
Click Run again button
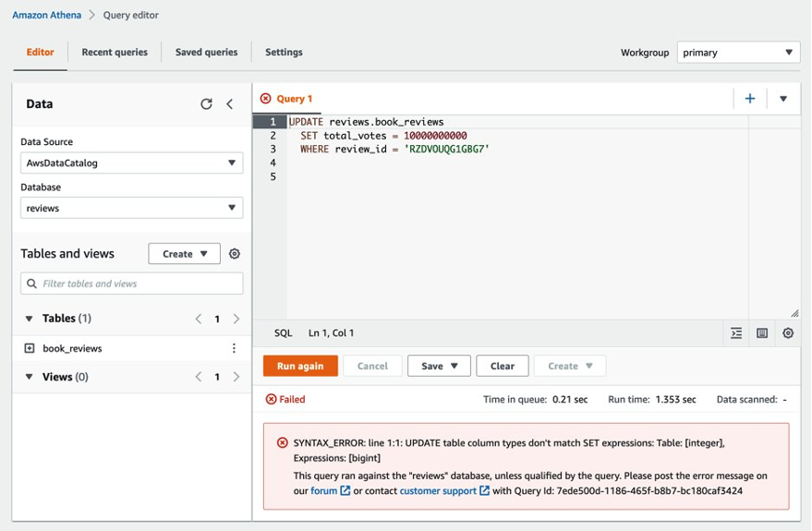point(300,366)
